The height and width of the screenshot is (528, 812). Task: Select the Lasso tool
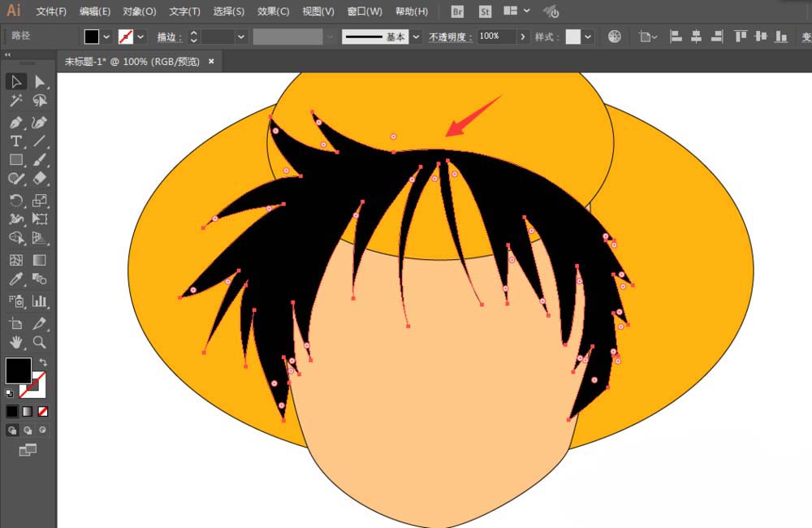39,101
